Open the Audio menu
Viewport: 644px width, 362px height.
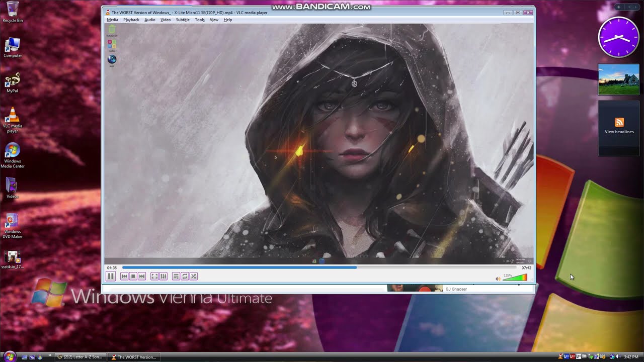coord(150,20)
